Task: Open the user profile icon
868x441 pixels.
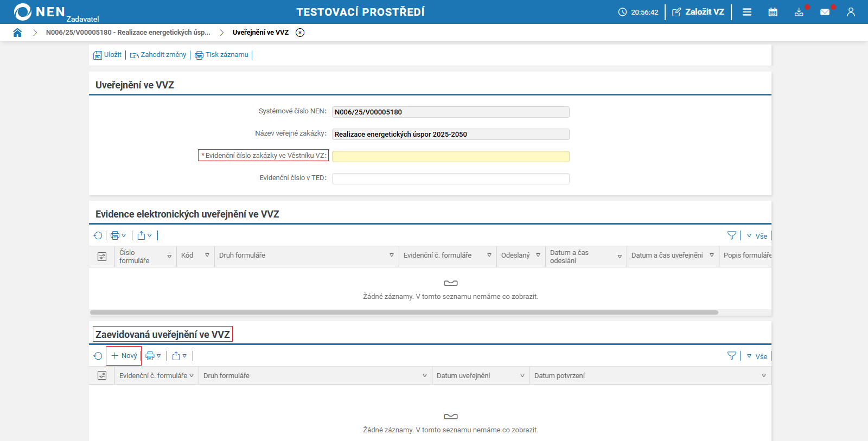Action: [851, 12]
